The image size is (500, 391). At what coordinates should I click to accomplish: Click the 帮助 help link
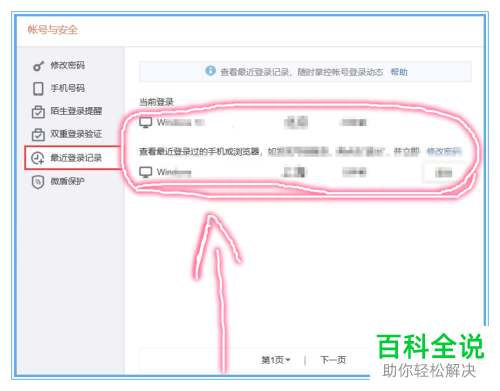point(399,72)
